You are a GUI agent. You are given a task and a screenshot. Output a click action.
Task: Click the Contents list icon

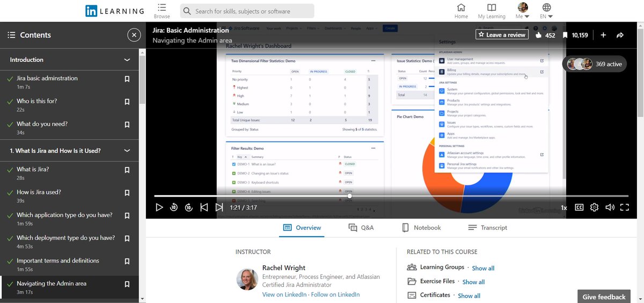[11, 35]
